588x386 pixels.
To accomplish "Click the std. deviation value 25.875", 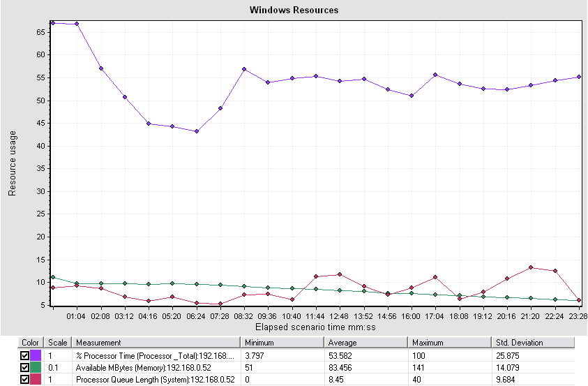I will coord(507,355).
